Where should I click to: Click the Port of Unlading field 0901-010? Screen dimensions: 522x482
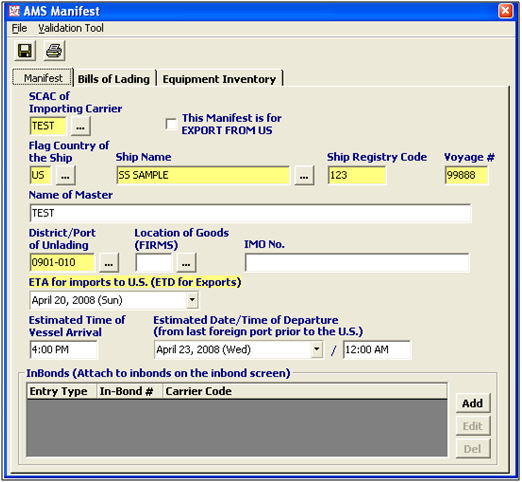[x=62, y=263]
